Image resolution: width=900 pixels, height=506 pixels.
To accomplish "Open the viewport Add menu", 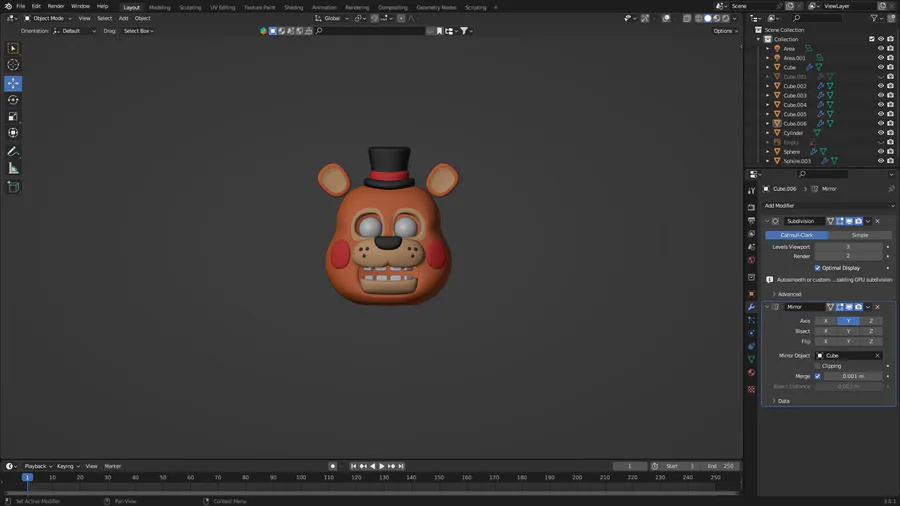I will click(x=123, y=18).
